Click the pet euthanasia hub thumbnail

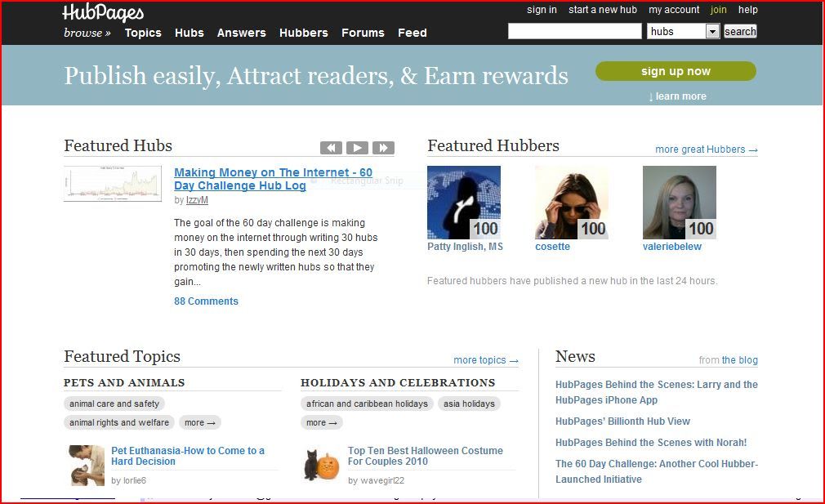(87, 465)
